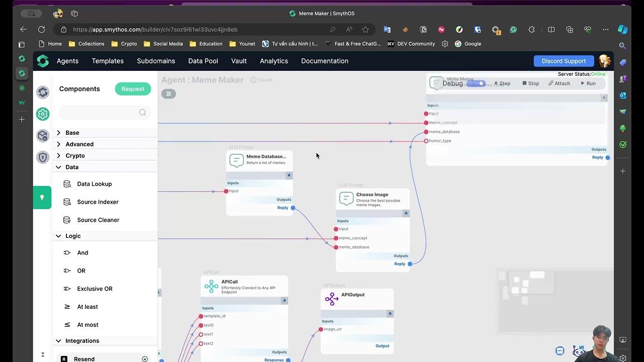Click the Meme Database node chat icon

236,160
